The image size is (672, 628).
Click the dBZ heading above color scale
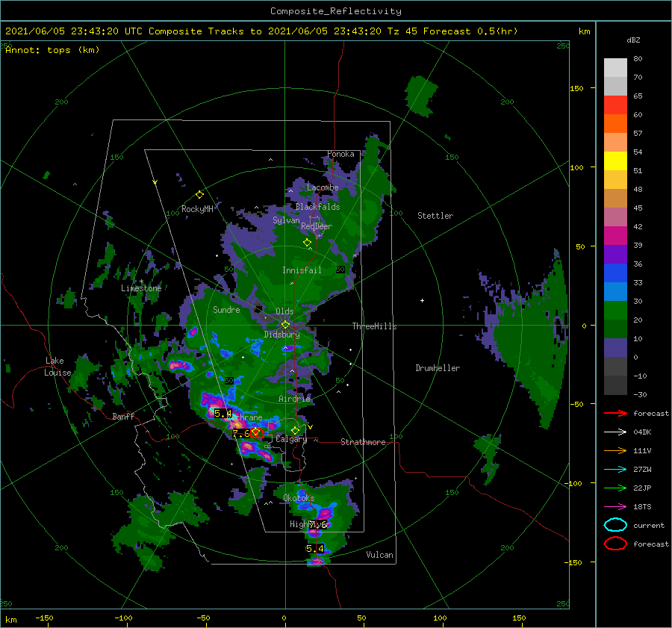point(633,40)
